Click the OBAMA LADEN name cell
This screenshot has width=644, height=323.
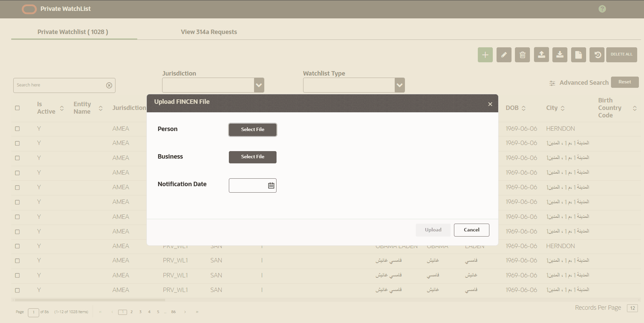tap(397, 246)
